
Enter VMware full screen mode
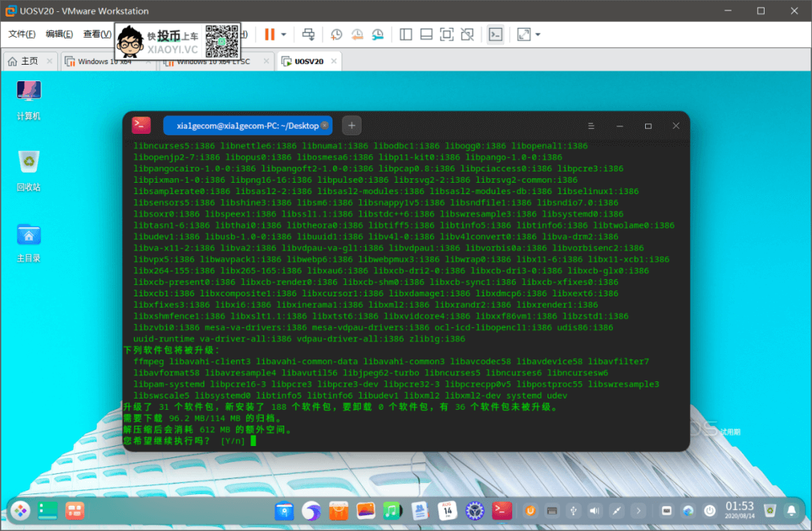[x=447, y=35]
